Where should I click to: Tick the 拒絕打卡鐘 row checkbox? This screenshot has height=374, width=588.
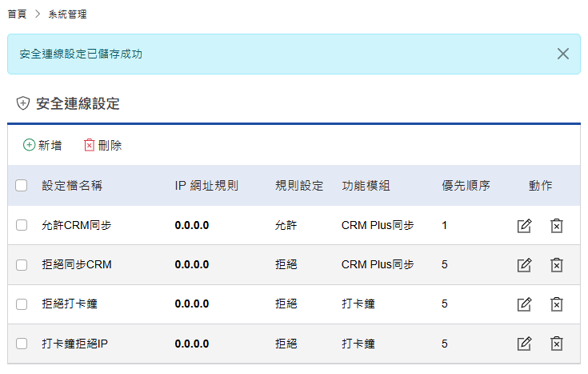[x=22, y=304]
